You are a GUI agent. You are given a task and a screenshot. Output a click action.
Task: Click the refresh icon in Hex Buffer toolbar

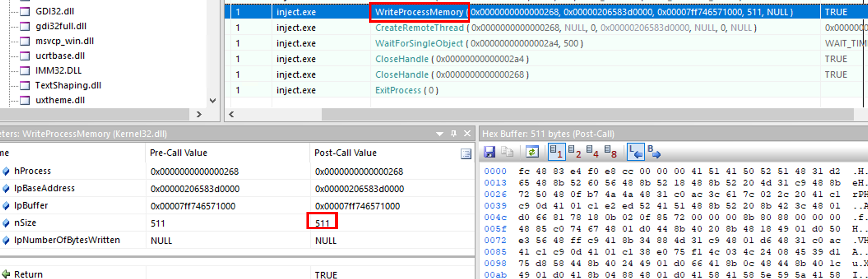coord(532,152)
